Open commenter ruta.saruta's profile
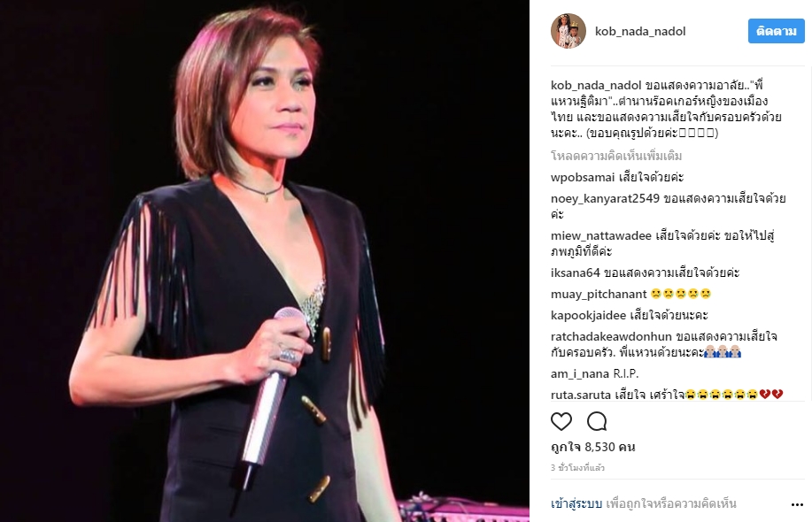 tap(581, 395)
